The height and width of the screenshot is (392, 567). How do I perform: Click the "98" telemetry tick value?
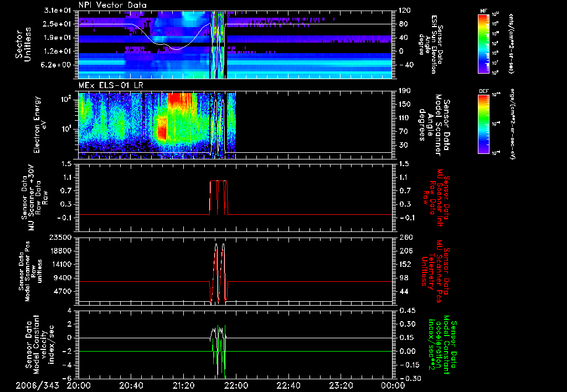403,278
